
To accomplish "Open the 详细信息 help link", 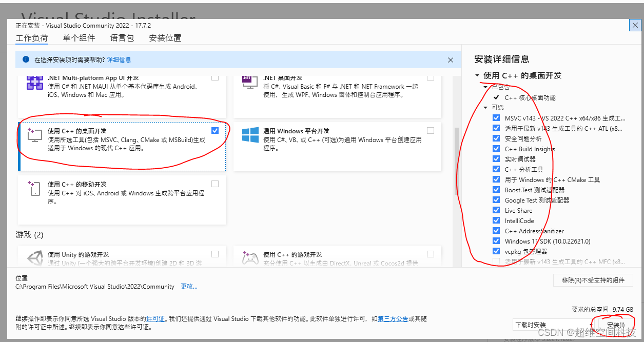I will [x=119, y=60].
